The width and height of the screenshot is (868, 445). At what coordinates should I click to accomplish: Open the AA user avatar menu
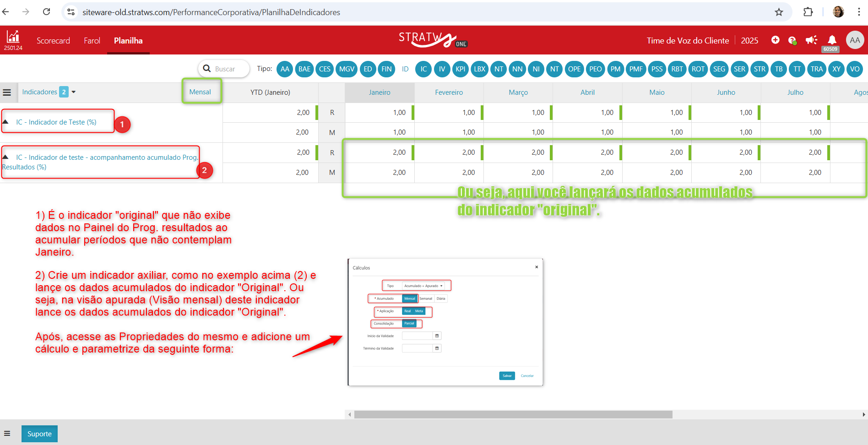click(855, 40)
